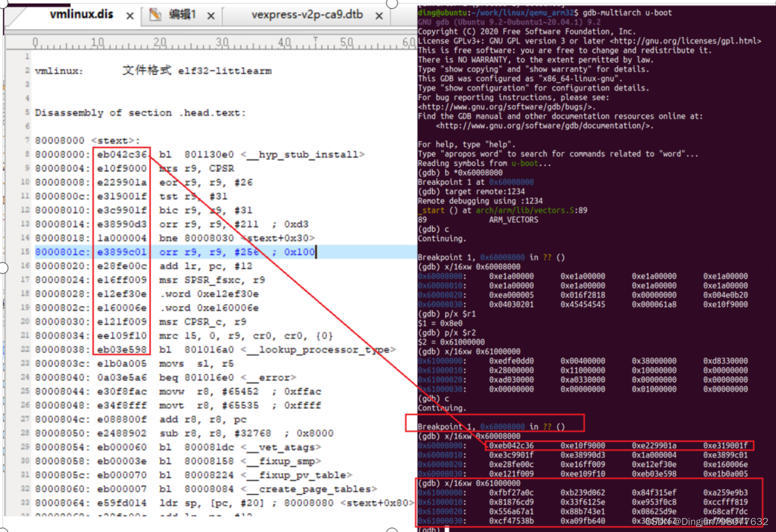Image resolution: width=776 pixels, height=532 pixels.
Task: Click the arch/arm/lib/vectors.S path text
Action: point(523,210)
